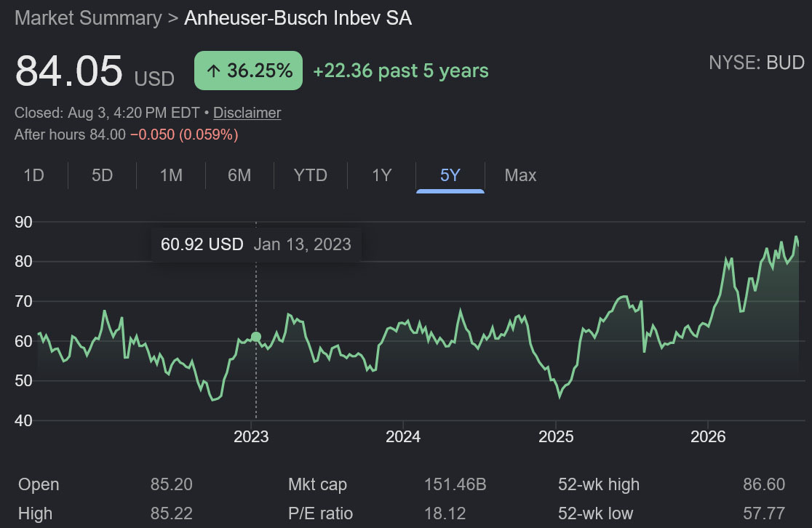Show the Max time range chart

(x=520, y=175)
